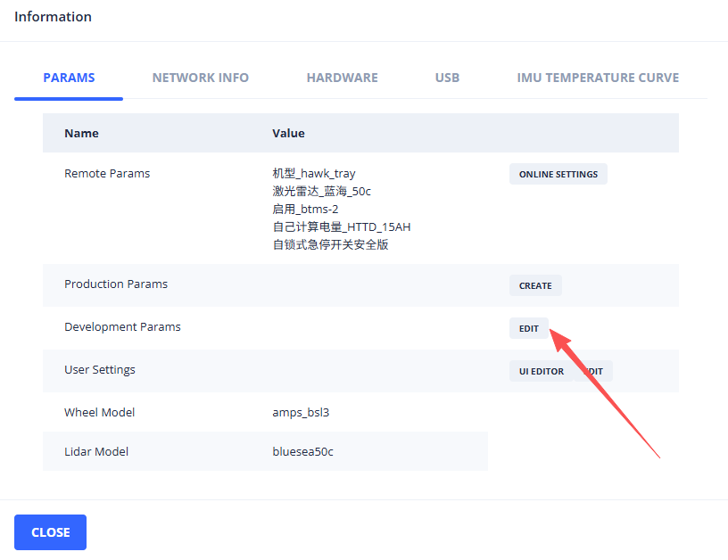This screenshot has height=560, width=728.
Task: Open Online Settings for Remote Params
Action: [558, 174]
